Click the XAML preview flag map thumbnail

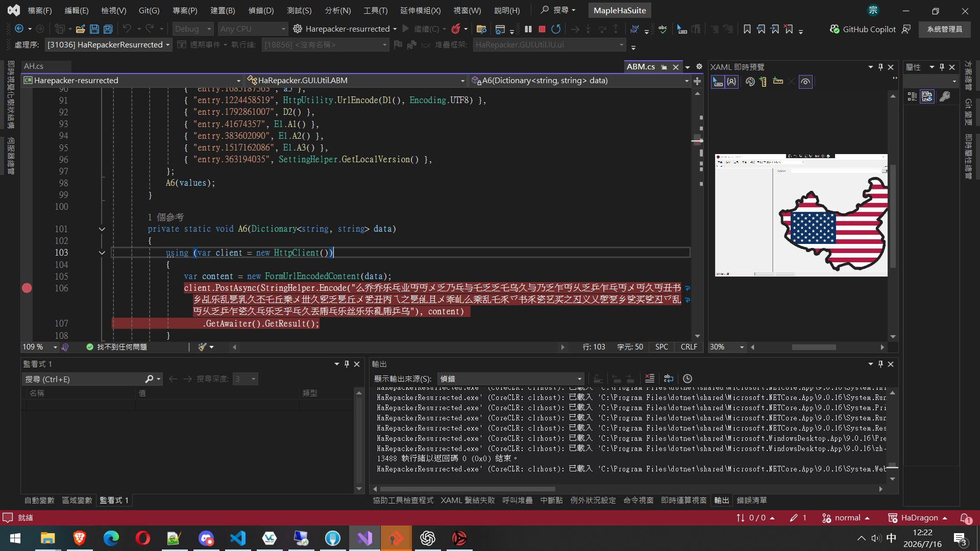[x=801, y=215]
